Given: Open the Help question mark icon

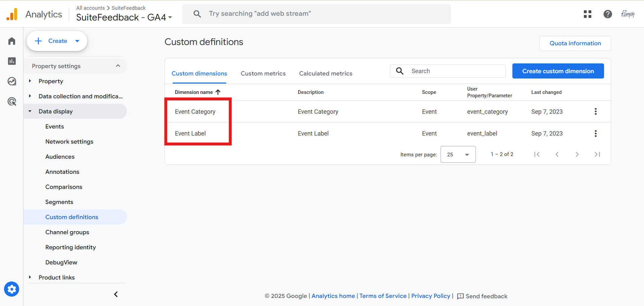Looking at the screenshot, I should click(x=607, y=14).
